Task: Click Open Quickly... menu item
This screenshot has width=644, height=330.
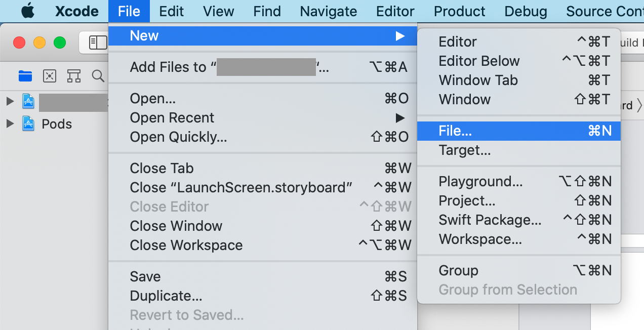Action: (x=178, y=137)
